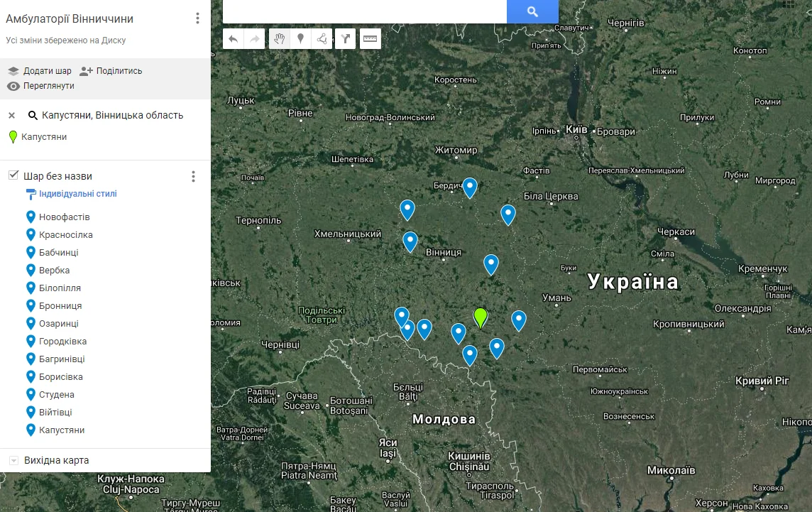The width and height of the screenshot is (812, 512).
Task: Select Білопілля in the layer list
Action: click(x=60, y=288)
